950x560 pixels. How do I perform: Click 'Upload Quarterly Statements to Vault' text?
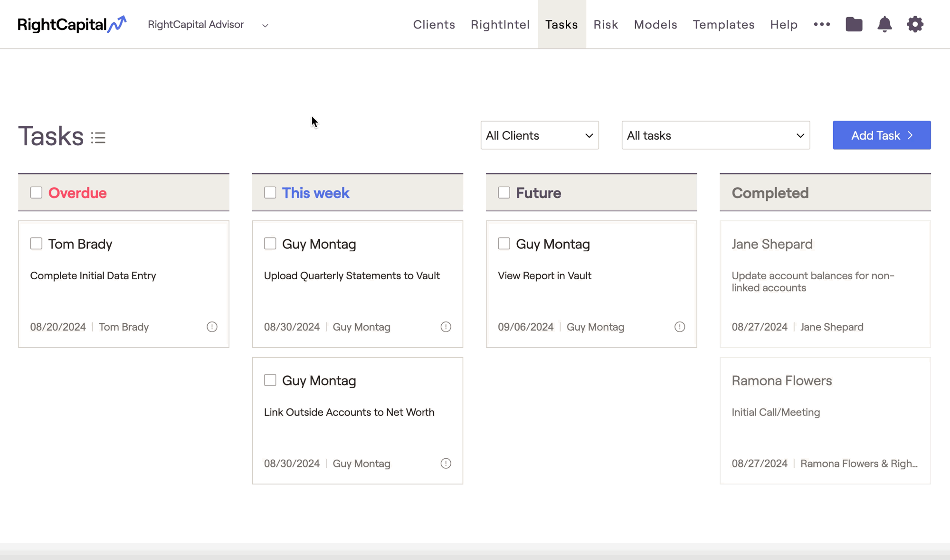coord(352,275)
